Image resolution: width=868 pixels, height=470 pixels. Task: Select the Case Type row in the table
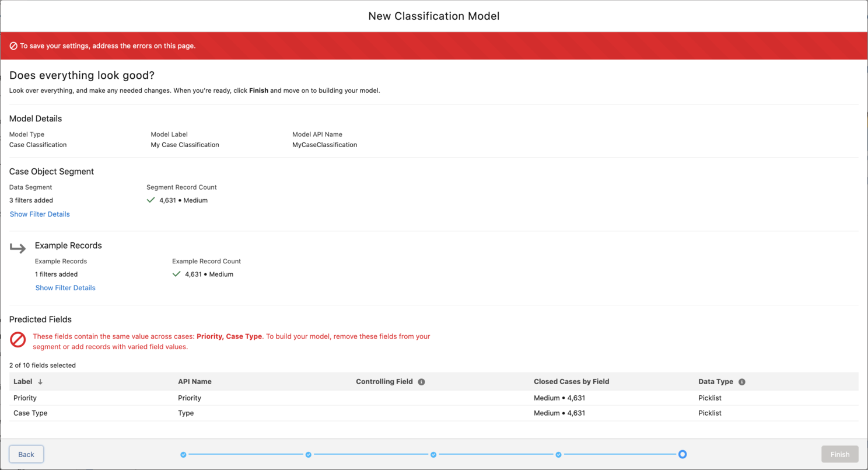click(x=30, y=413)
